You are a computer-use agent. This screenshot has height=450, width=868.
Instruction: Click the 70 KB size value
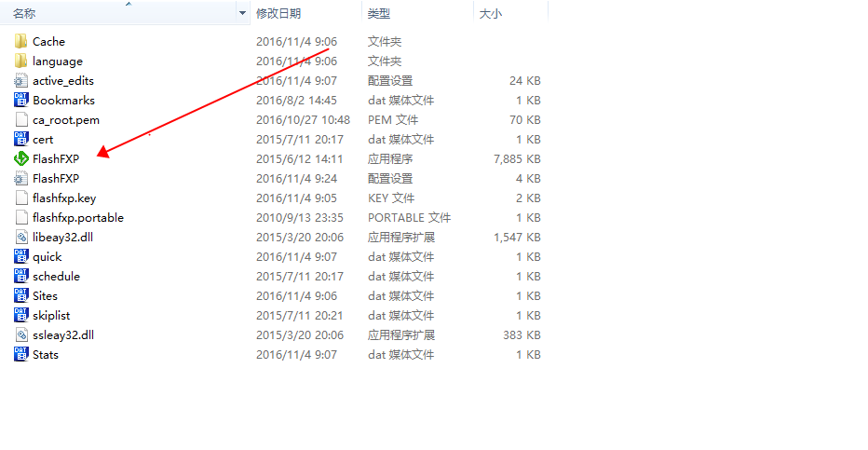point(524,119)
